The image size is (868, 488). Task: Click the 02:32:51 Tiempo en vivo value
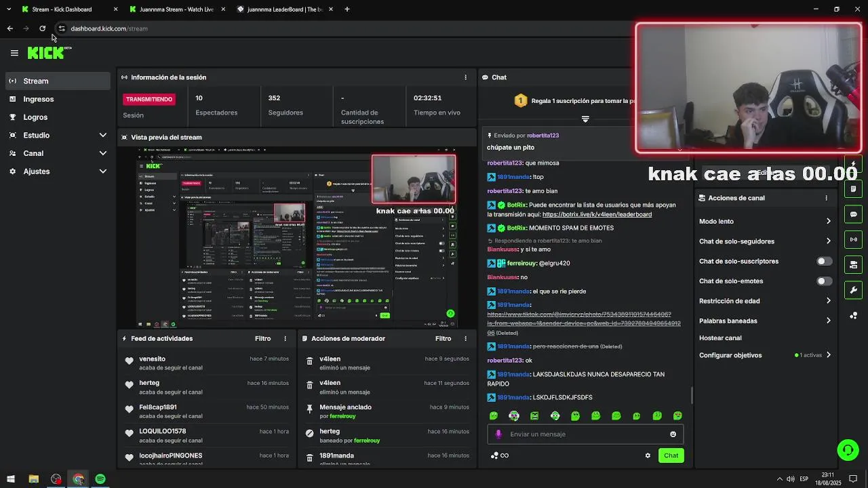coord(427,98)
